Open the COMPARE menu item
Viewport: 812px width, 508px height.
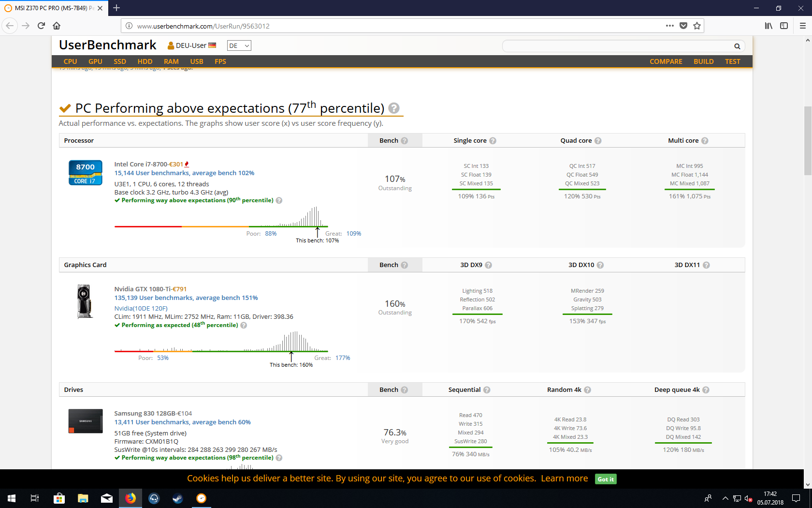(x=666, y=61)
